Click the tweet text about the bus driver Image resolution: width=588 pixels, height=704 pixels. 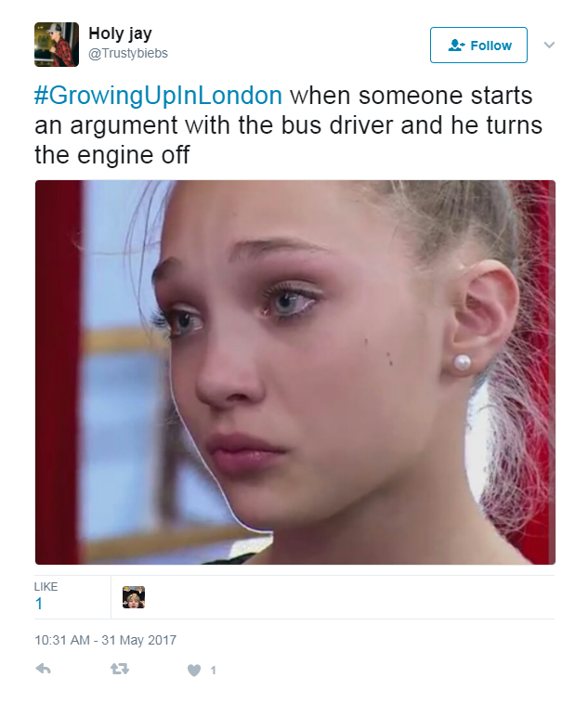pos(288,125)
